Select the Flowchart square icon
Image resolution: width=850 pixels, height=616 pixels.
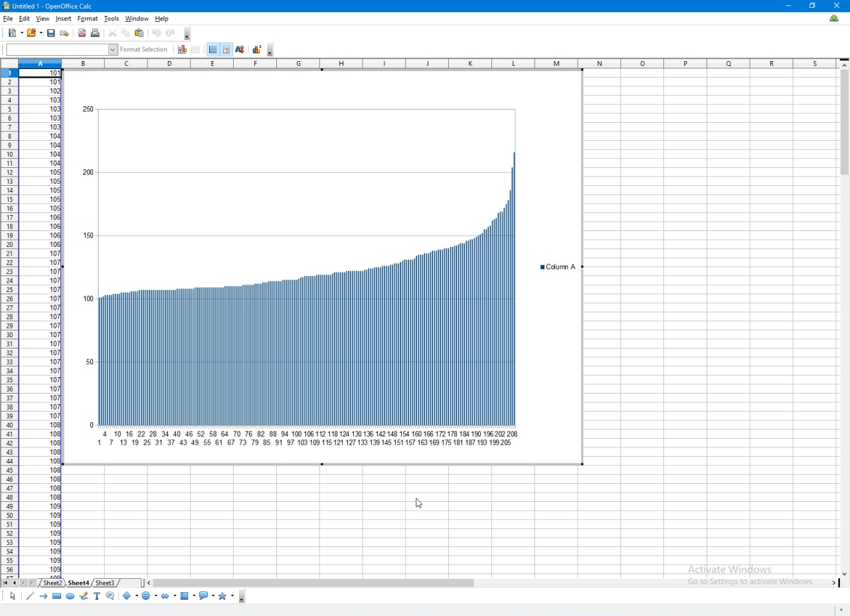(184, 596)
